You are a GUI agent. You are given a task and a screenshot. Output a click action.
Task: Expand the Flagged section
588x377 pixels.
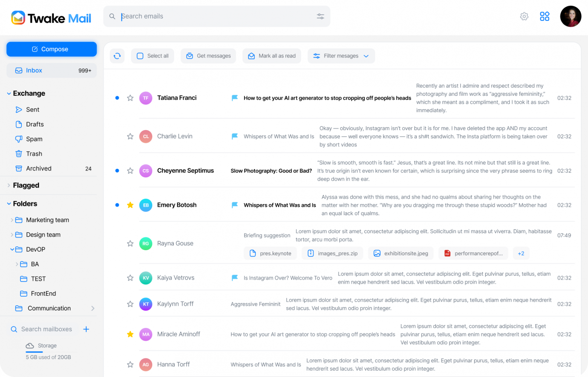click(8, 185)
